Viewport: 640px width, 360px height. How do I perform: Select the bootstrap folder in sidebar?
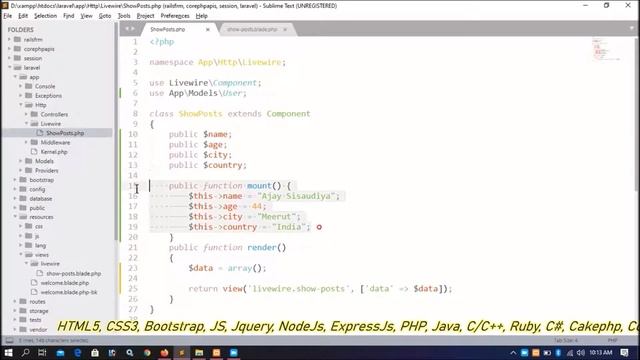pos(41,180)
